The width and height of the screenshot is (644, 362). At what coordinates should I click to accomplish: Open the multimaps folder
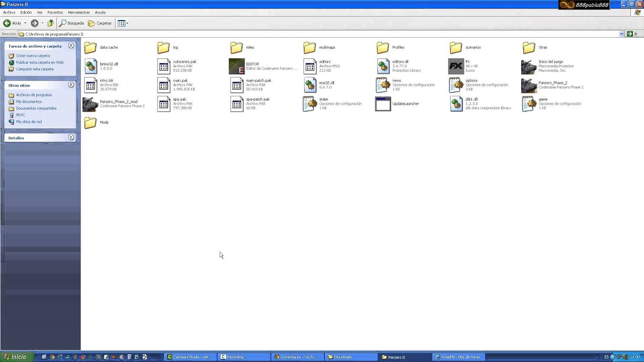319,47
